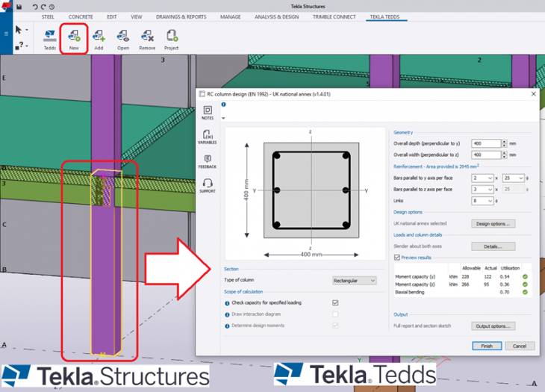Launch the Tedds icon in ribbon
The image size is (545, 392).
[50, 36]
